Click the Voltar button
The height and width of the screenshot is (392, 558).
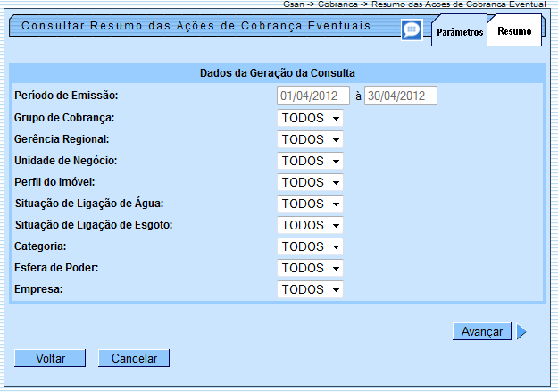pyautogui.click(x=50, y=358)
